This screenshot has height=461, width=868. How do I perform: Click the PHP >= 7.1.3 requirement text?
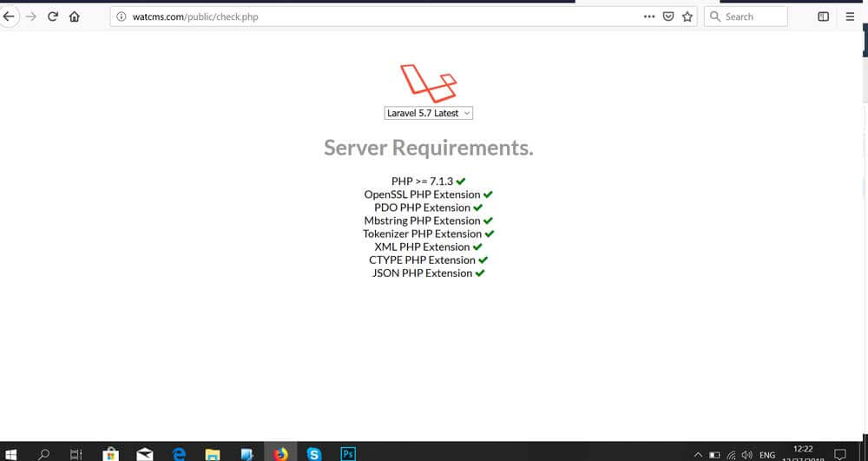click(422, 181)
